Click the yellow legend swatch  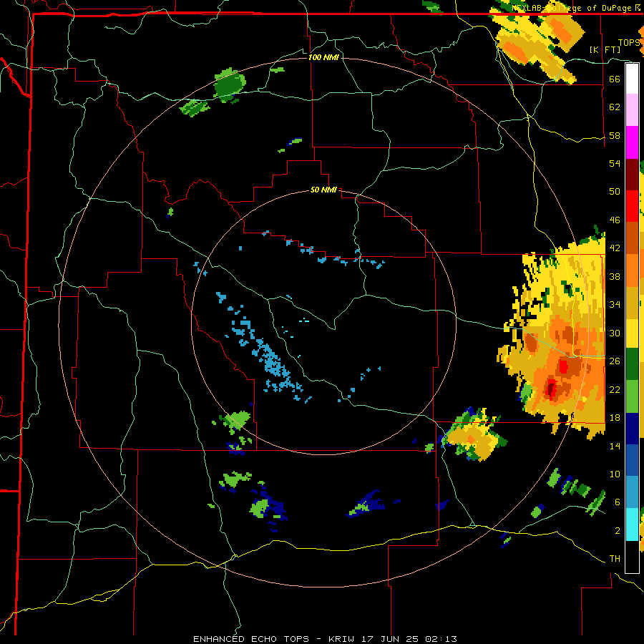tap(632, 333)
